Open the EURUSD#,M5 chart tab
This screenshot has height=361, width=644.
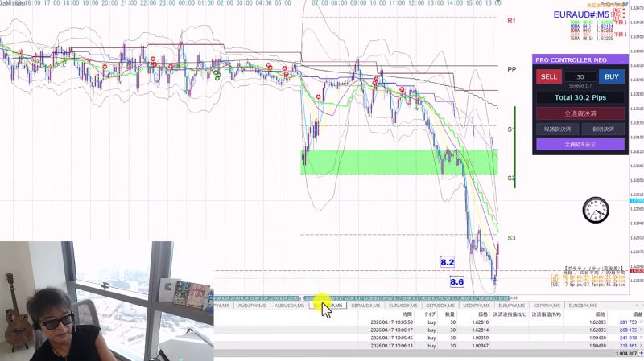403,306
